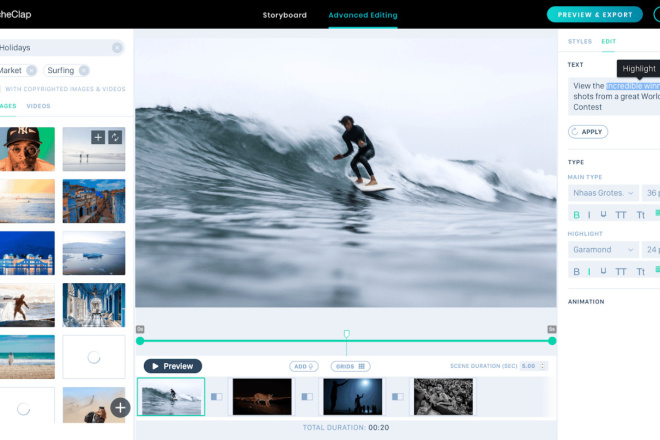Image resolution: width=660 pixels, height=440 pixels.
Task: Add the beach thumbnail with plus icon
Action: point(98,137)
